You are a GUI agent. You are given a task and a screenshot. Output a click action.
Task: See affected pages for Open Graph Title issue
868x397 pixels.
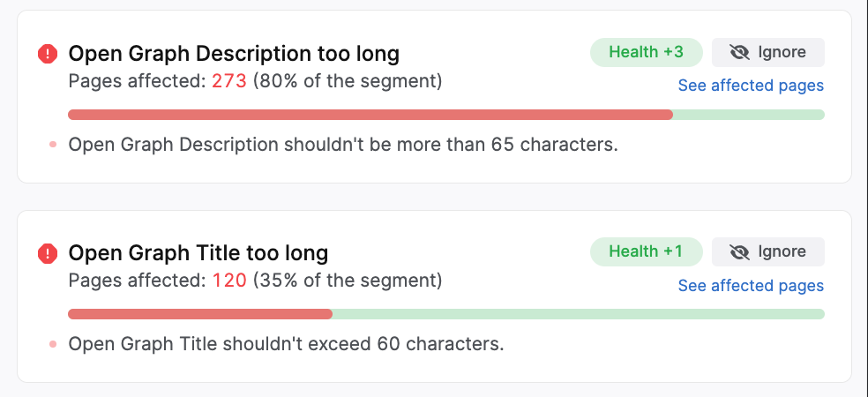751,286
